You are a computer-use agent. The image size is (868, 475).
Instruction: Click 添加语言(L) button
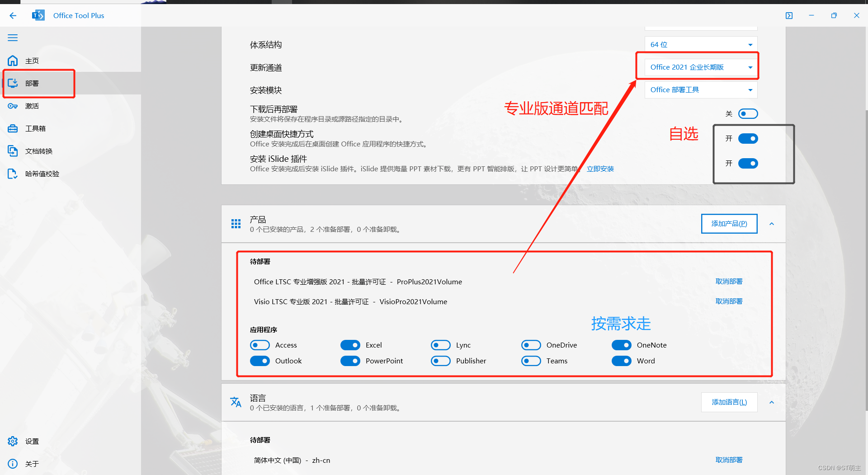coord(729,402)
